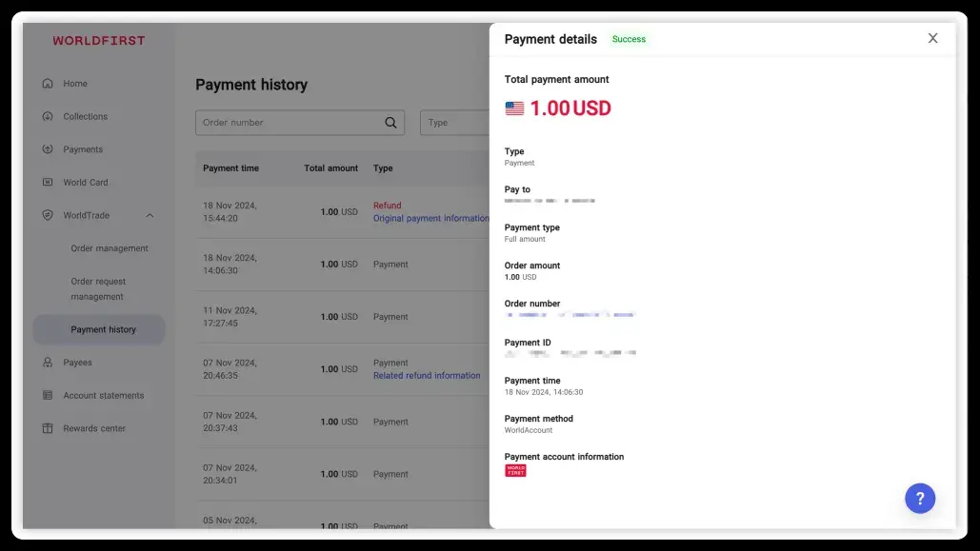Click the Payees sidebar icon

(48, 363)
